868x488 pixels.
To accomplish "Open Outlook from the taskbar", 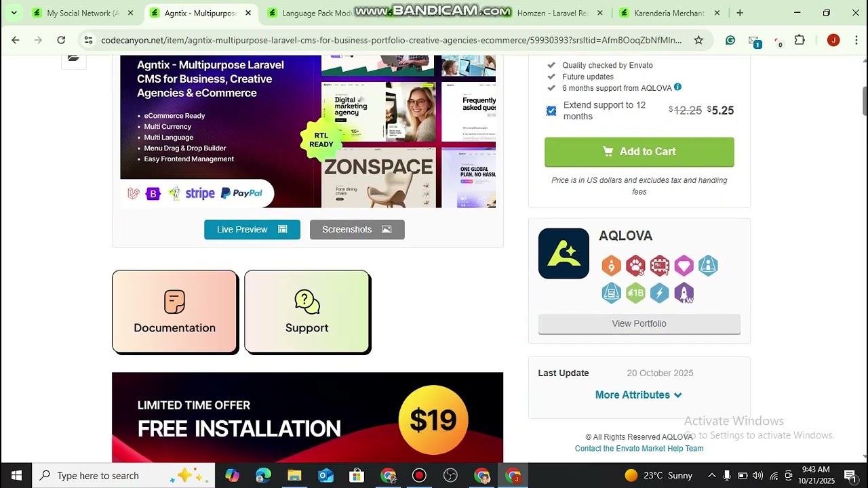I will click(x=325, y=476).
